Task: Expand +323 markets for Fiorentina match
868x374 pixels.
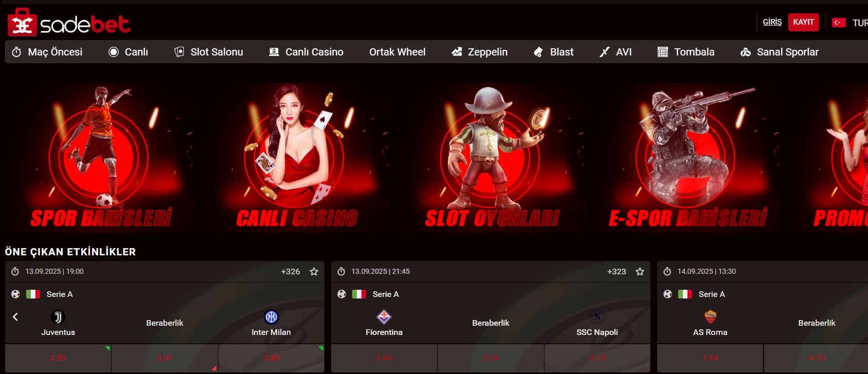Action: [x=617, y=272]
